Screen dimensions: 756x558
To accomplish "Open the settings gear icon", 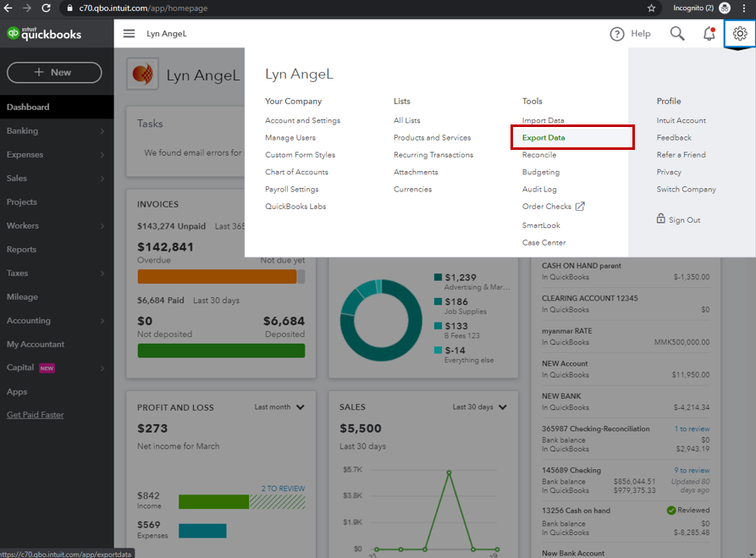I will click(740, 33).
